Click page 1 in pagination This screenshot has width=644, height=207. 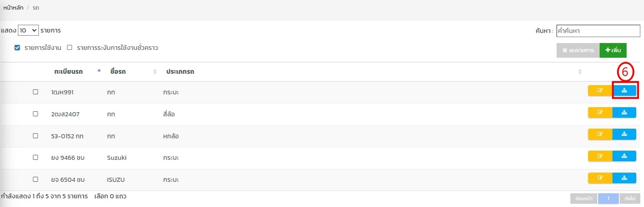609,199
